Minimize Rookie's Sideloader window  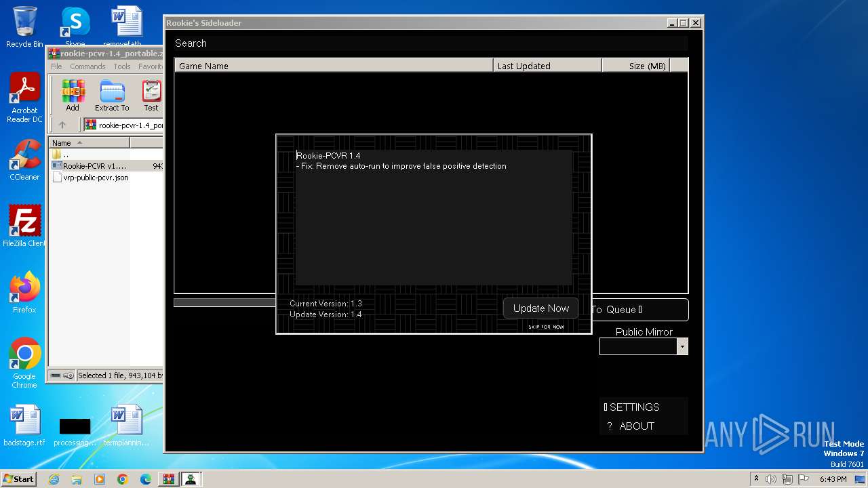point(672,23)
